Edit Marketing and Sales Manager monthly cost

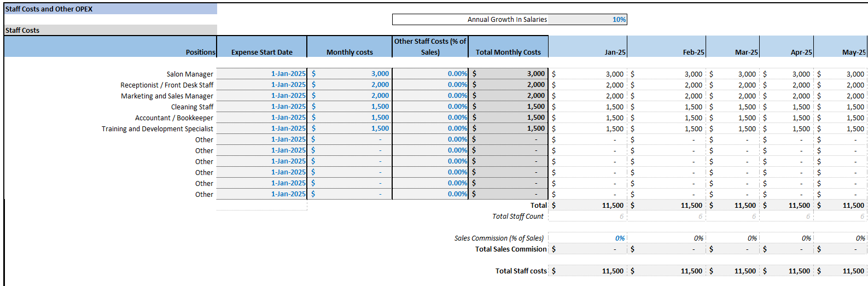(349, 96)
